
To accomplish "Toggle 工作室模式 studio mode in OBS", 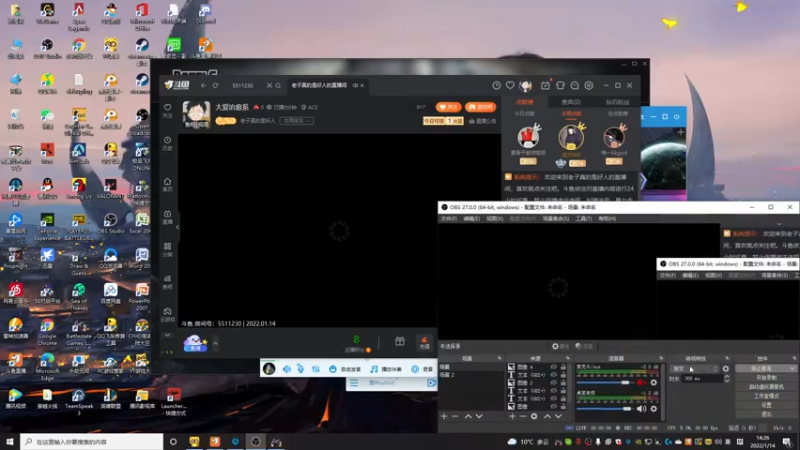I will point(766,396).
